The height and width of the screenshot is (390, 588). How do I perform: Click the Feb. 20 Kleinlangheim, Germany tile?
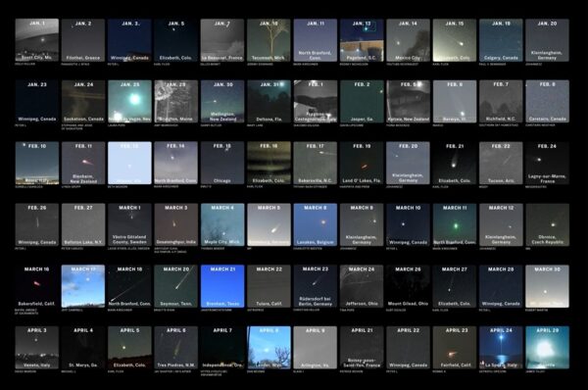coord(408,163)
